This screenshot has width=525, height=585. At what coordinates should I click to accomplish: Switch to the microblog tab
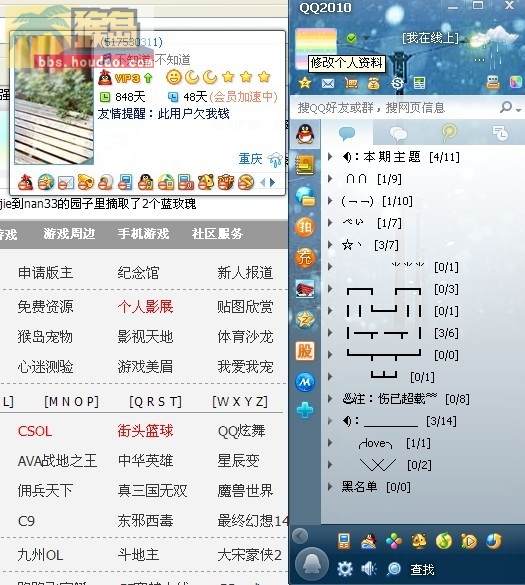449,133
